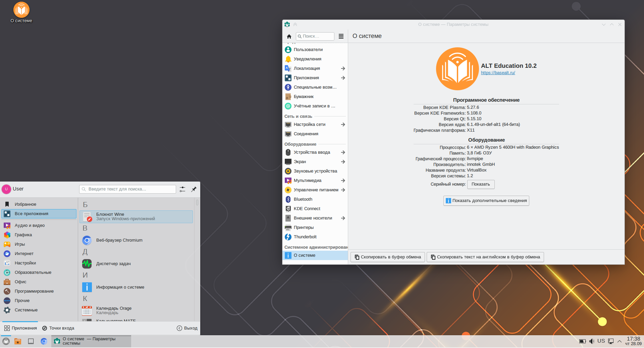The image size is (644, 348).
Task: Click Показать дополнительные сведения button
Action: (x=486, y=201)
